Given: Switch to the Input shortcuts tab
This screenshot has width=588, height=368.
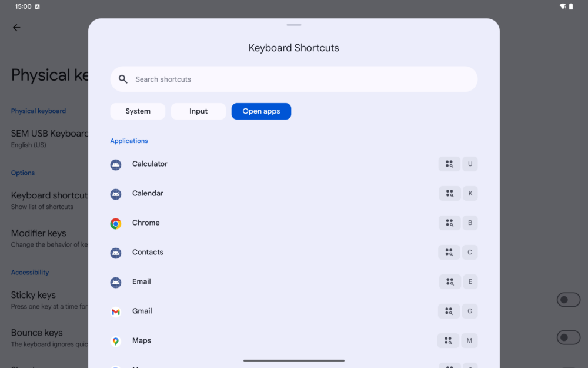Looking at the screenshot, I should coord(198,111).
